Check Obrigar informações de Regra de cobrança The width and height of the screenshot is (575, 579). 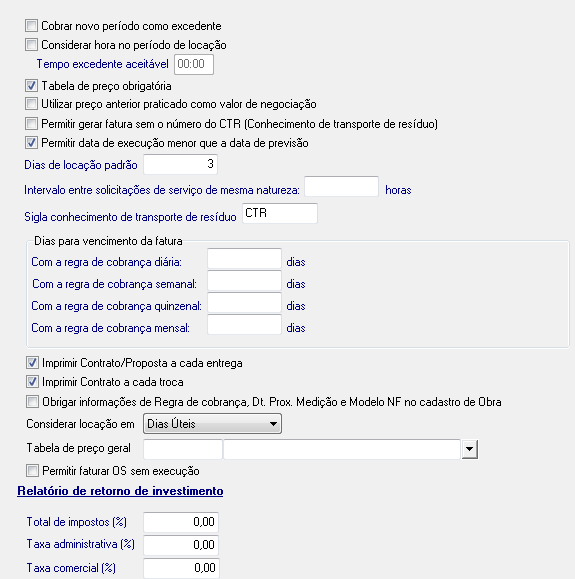coord(32,401)
